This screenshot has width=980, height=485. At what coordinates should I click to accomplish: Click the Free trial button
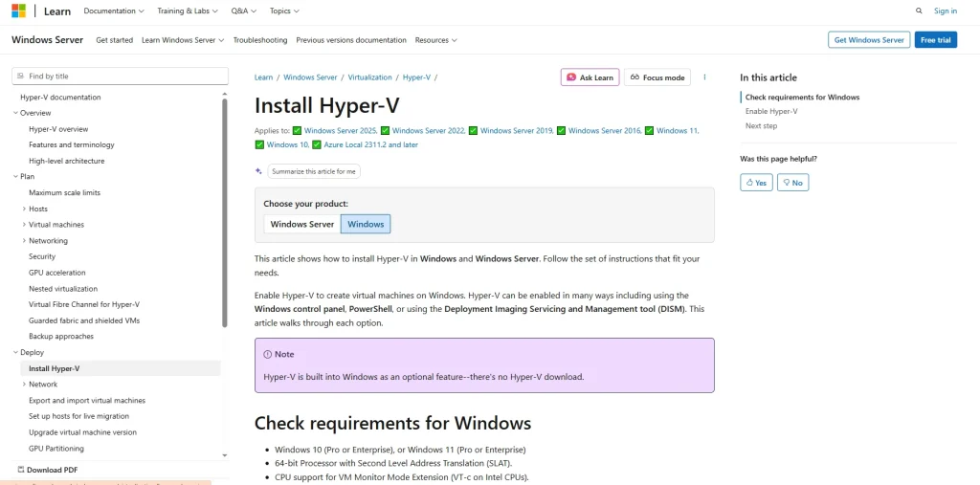click(936, 40)
